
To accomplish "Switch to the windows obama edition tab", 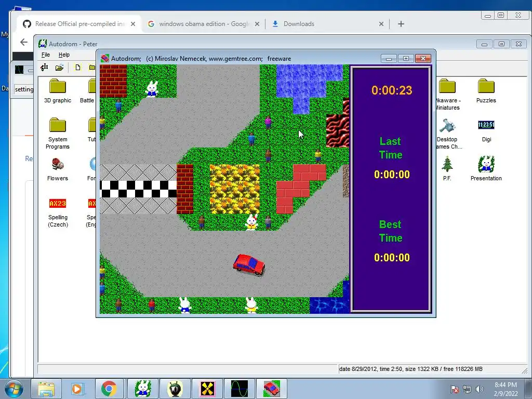I will [204, 24].
